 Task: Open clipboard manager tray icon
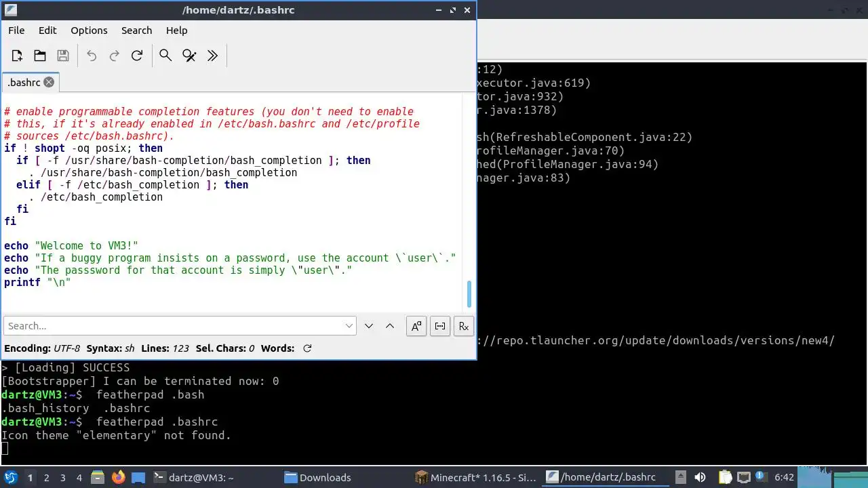(725, 478)
